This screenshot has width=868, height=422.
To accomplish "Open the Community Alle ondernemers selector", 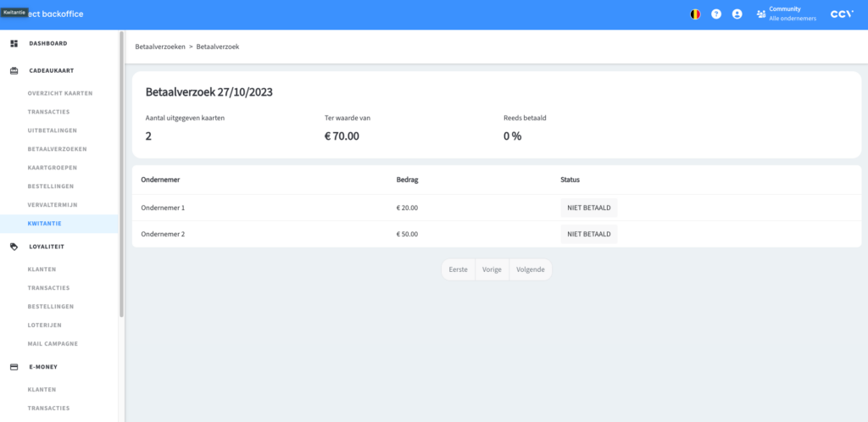I will (786, 14).
